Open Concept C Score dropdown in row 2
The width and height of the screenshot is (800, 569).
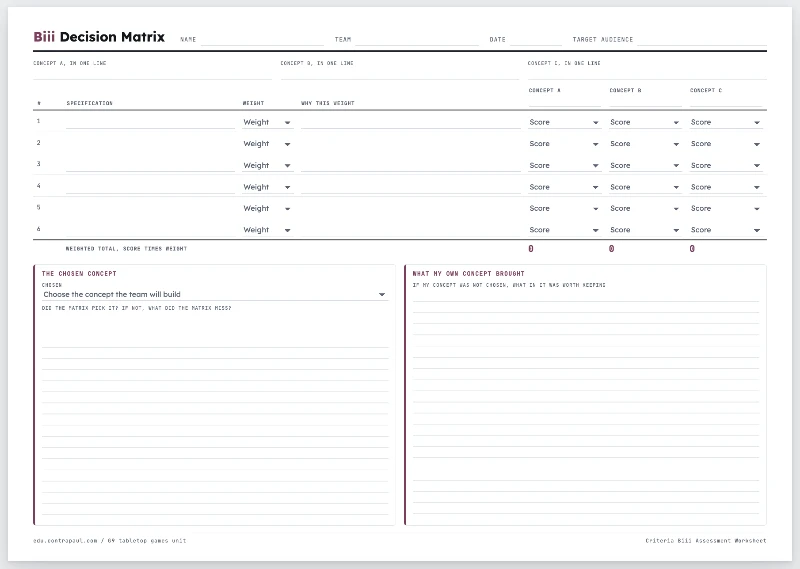coord(726,144)
